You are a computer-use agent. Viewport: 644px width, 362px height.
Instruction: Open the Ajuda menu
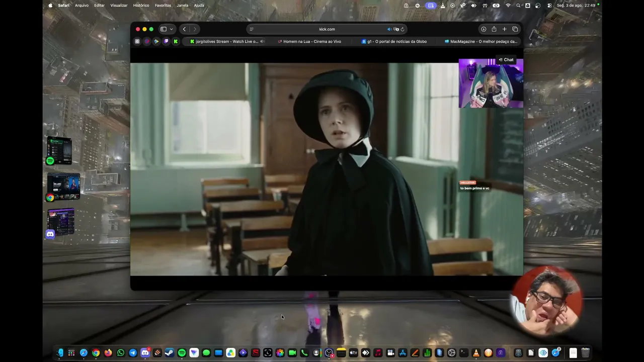pyautogui.click(x=199, y=6)
